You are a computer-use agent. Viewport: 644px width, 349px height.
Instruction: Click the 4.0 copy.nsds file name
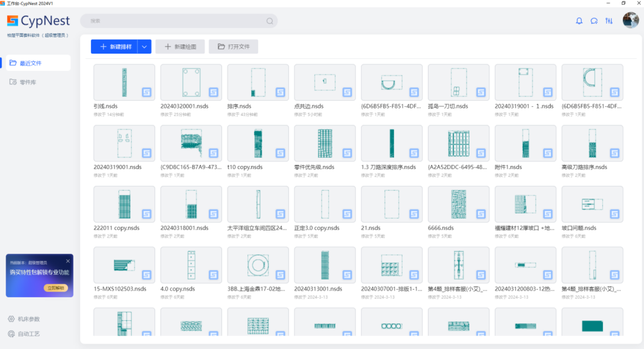coord(177,289)
